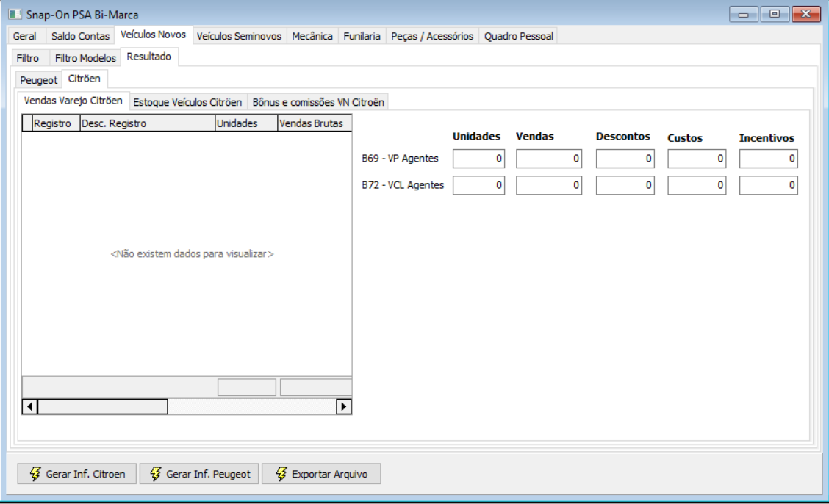Image resolution: width=829 pixels, height=504 pixels.
Task: Focus B69 - VP Agentes Incentivos field
Action: [768, 159]
